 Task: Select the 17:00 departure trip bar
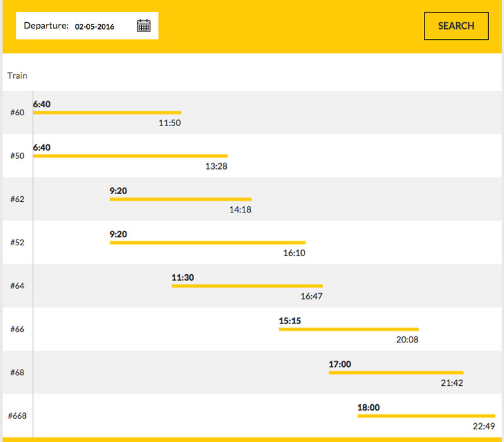[396, 373]
